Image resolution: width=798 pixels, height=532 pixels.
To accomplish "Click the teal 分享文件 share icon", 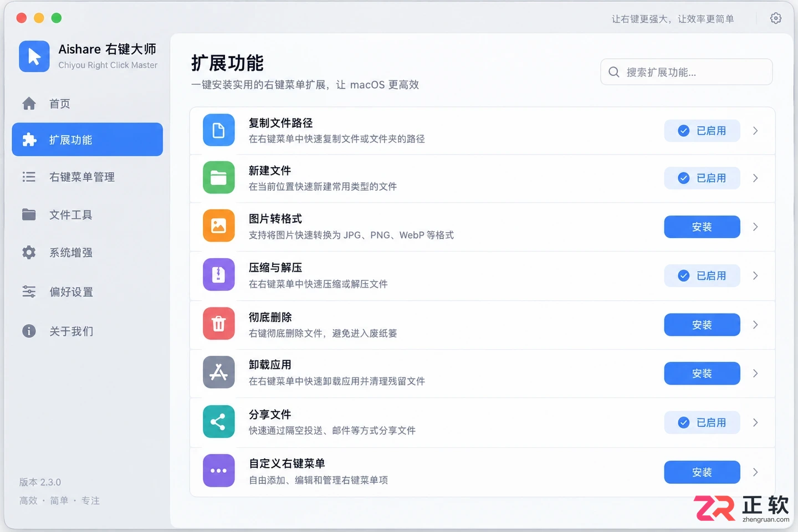I will tap(219, 422).
